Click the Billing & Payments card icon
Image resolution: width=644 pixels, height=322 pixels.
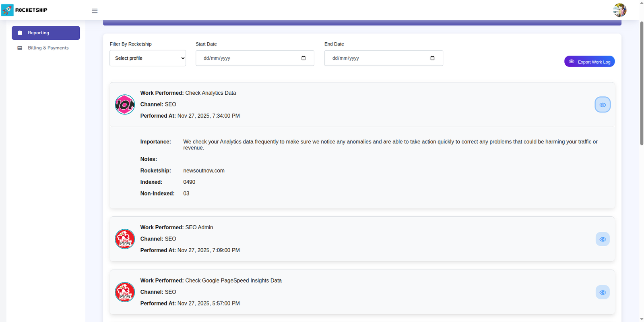point(20,48)
